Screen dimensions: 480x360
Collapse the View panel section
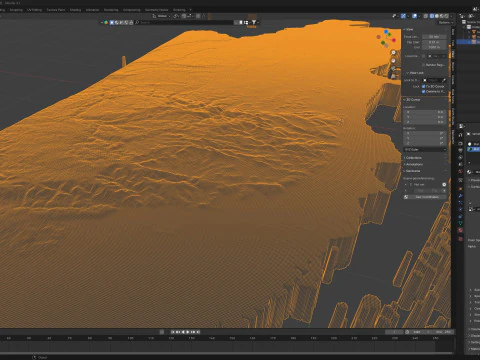(x=409, y=29)
